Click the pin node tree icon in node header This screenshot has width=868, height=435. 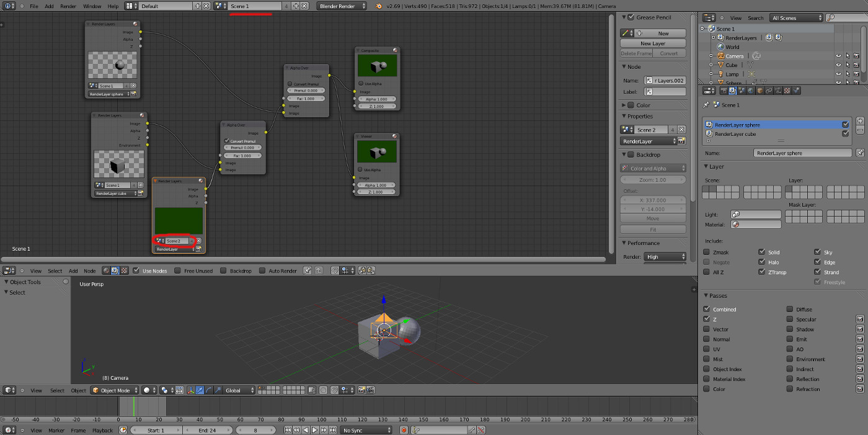click(x=308, y=271)
